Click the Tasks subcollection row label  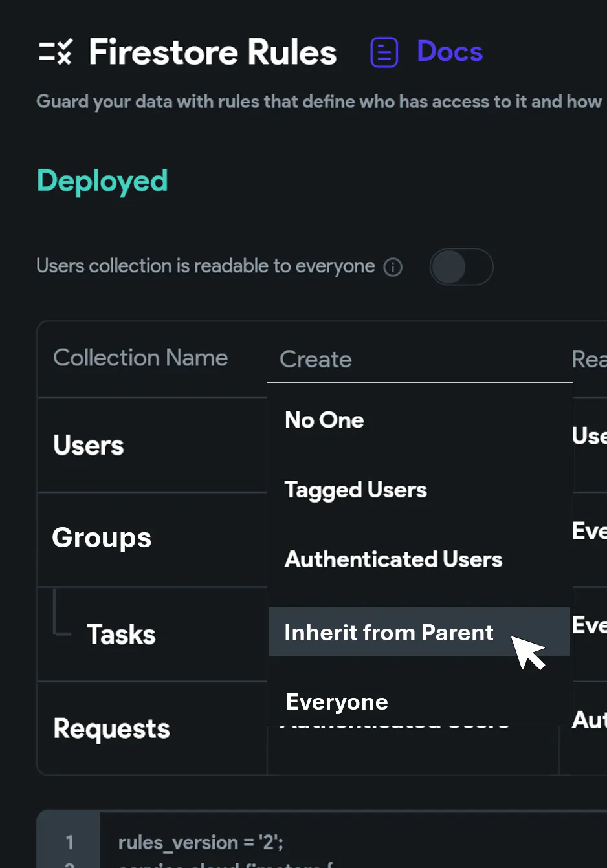click(x=121, y=635)
